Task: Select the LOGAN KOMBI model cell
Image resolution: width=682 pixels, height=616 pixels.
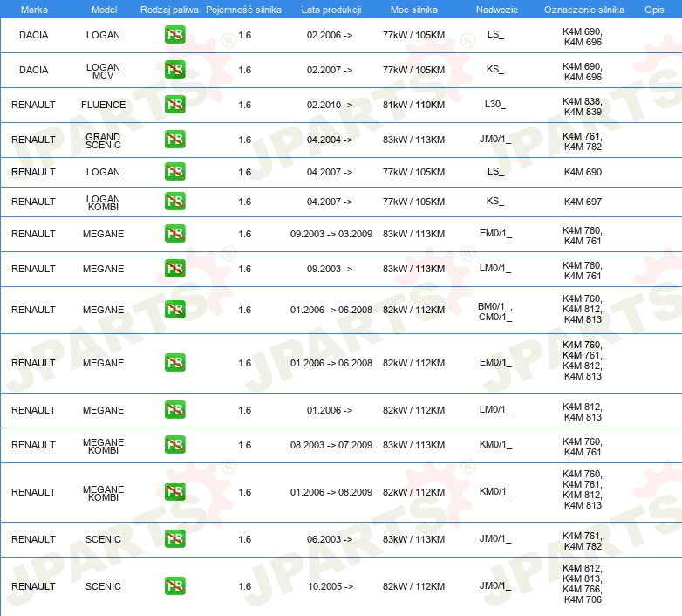Action: 103,202
